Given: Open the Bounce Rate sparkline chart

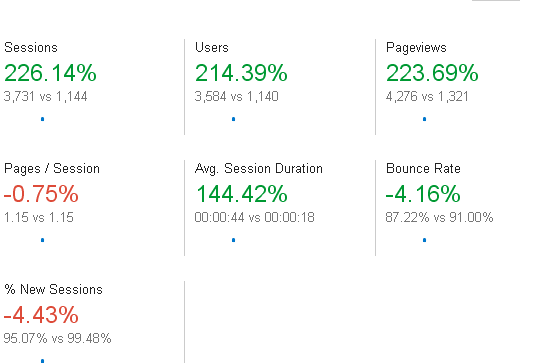Looking at the screenshot, I should pyautogui.click(x=425, y=240).
